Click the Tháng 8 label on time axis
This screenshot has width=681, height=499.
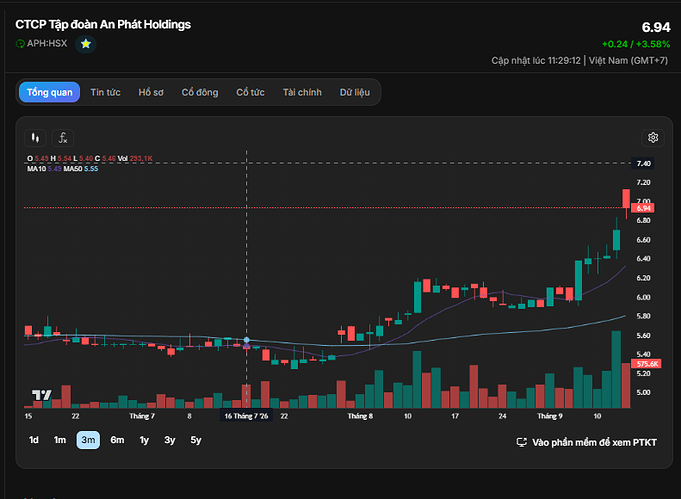pos(360,416)
